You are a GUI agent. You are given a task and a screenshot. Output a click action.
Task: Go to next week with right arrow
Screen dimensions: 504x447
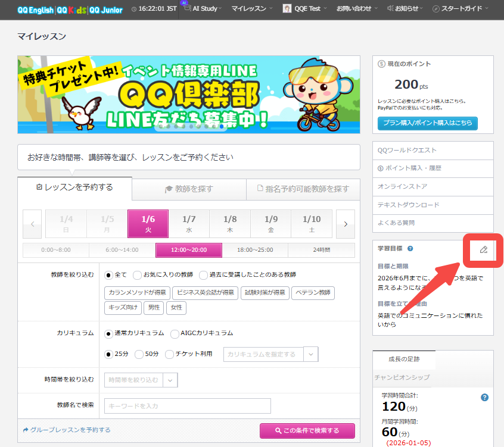click(x=345, y=224)
